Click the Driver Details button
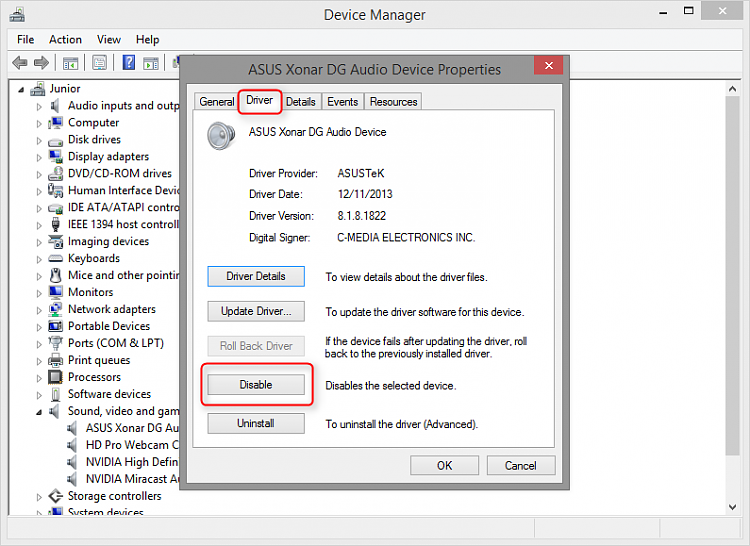 coord(256,276)
